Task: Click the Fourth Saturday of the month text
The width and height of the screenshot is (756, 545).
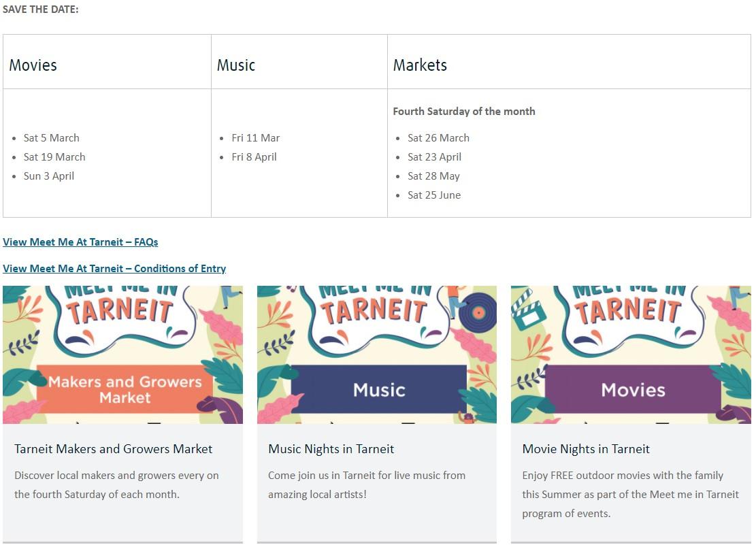Action: point(464,112)
